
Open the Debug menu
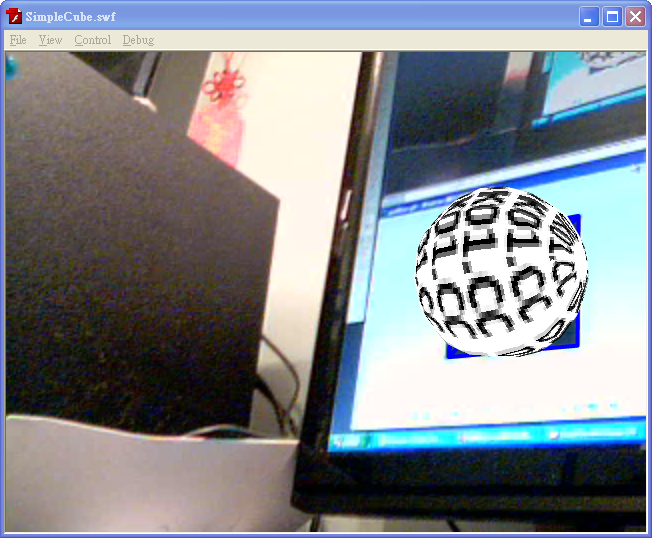[138, 40]
